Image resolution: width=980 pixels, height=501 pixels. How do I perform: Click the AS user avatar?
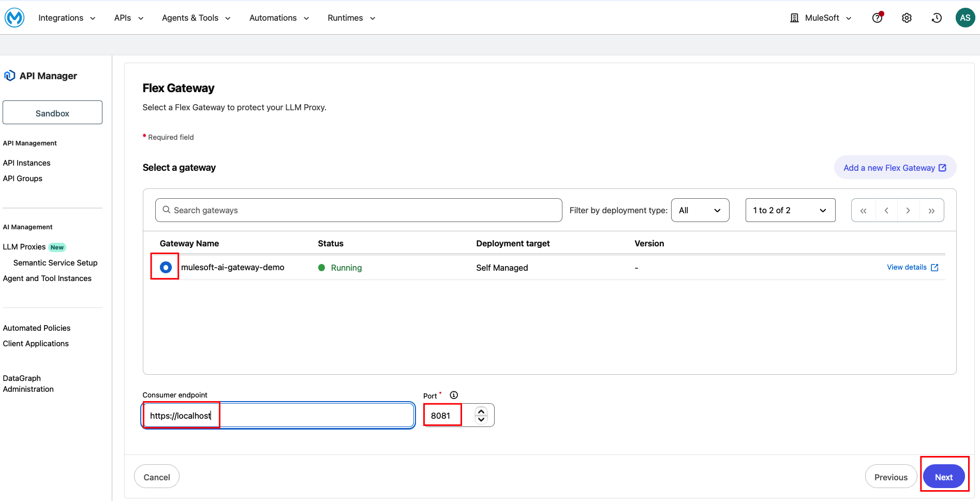pyautogui.click(x=965, y=18)
